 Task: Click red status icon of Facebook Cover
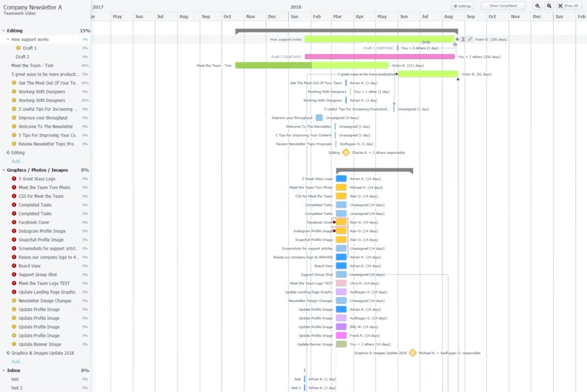click(14, 222)
